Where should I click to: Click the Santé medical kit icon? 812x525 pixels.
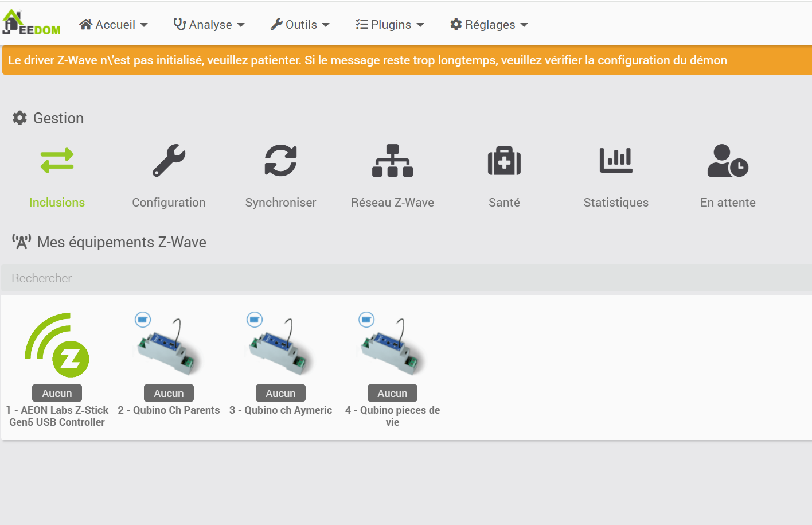(x=505, y=160)
